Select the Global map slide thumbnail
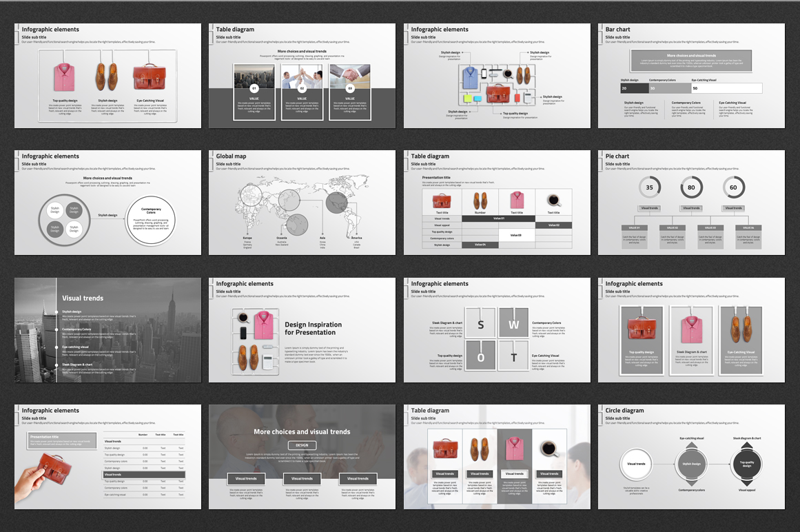Viewport: 800px width, 532px height. click(302, 203)
